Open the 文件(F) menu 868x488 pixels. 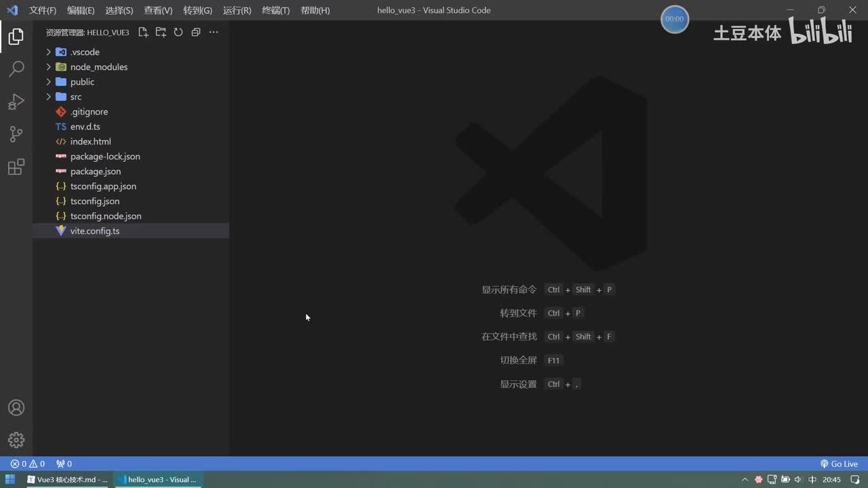click(43, 11)
